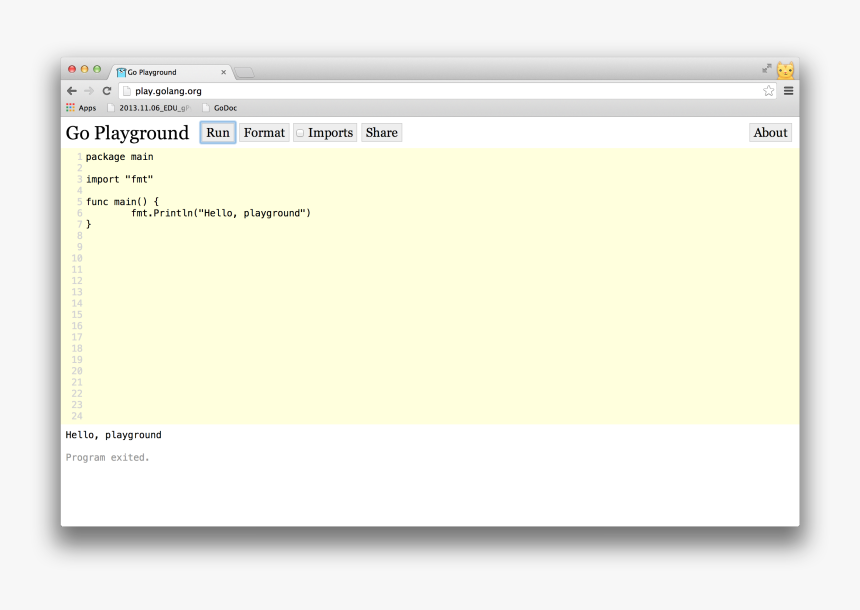The height and width of the screenshot is (610, 860).
Task: Select the Go Playground browser tab
Action: coord(171,72)
